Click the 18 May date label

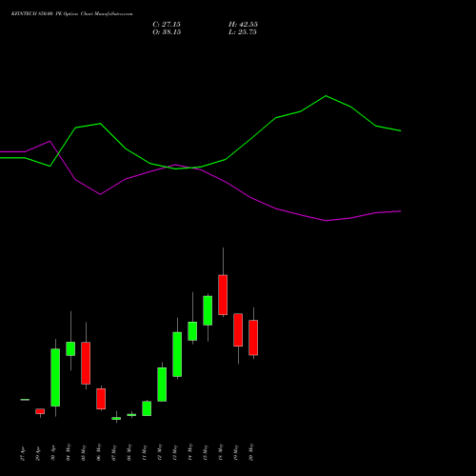(x=221, y=452)
